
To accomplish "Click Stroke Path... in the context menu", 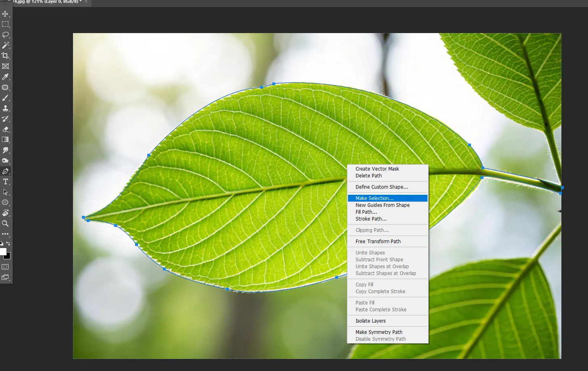I will pos(371,219).
